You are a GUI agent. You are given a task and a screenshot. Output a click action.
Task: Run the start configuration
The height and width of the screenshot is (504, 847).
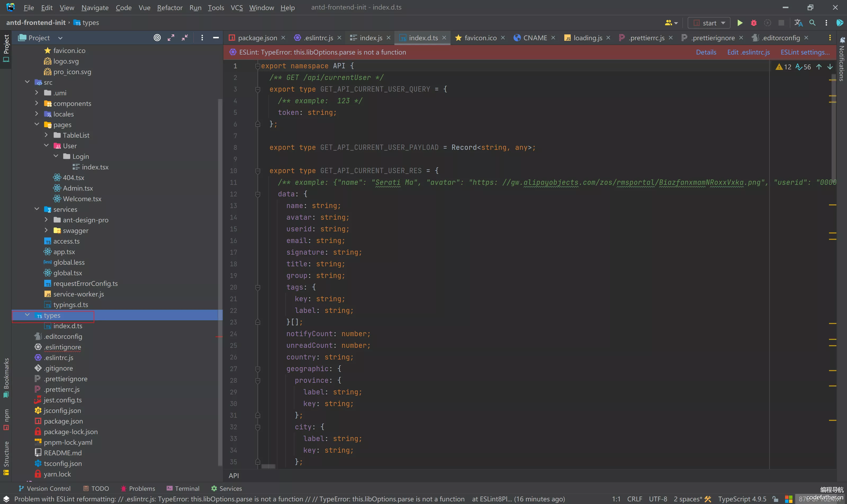[x=740, y=23]
